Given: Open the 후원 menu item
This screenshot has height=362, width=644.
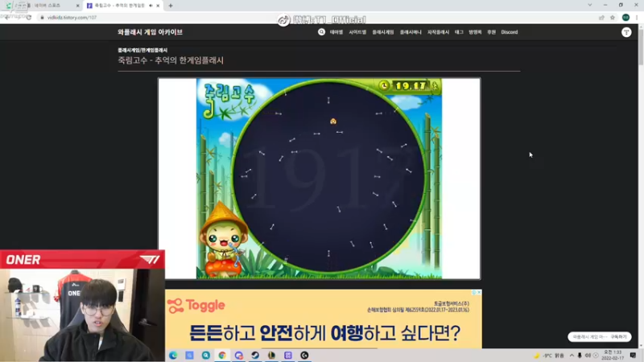Looking at the screenshot, I should point(491,32).
